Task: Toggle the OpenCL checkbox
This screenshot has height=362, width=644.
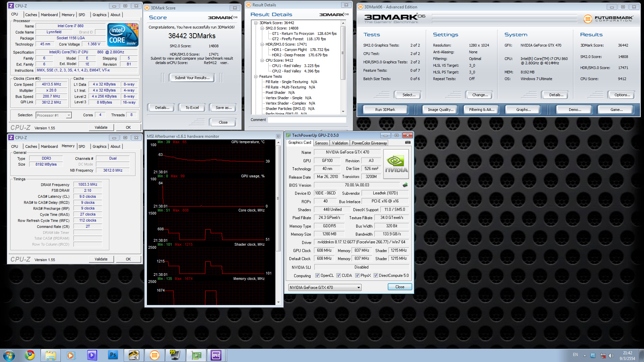Action: tap(317, 276)
